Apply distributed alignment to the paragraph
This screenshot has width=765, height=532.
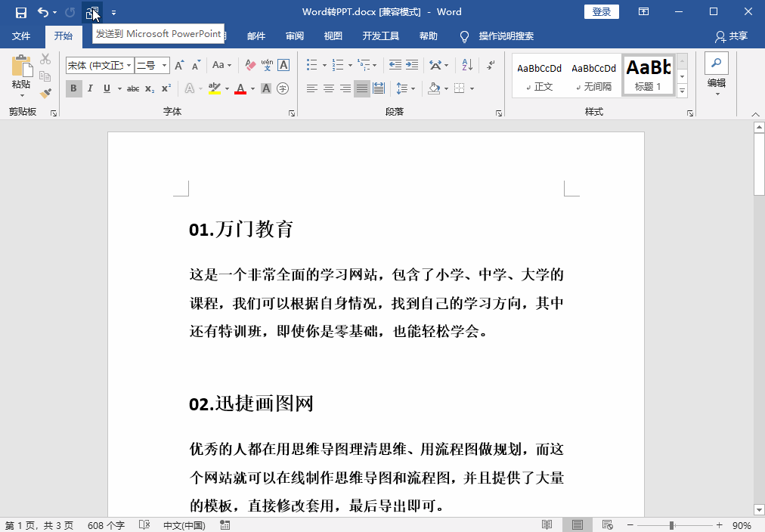[379, 88]
